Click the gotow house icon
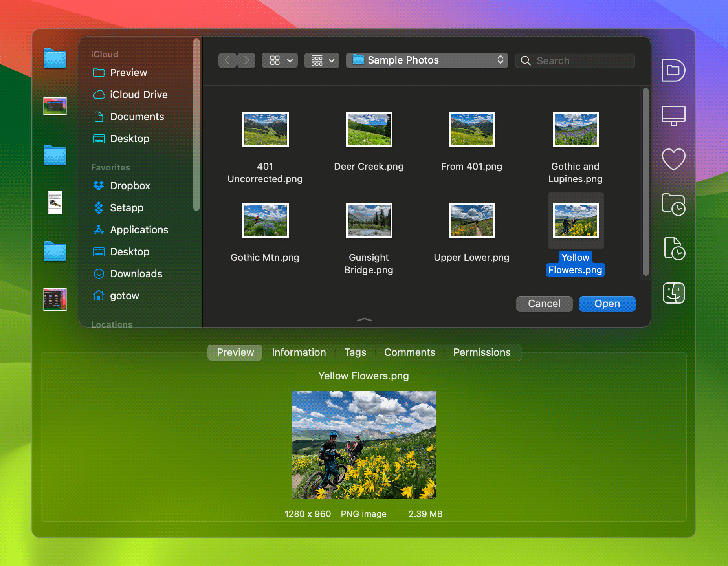Screen dimensions: 728x566 click(x=99, y=295)
